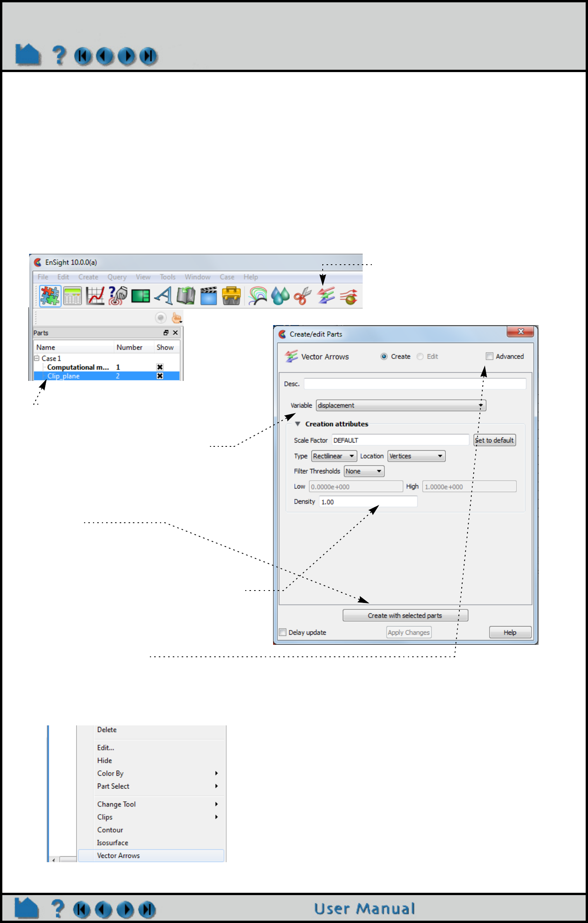Viewport: 588px width, 923px height.
Task: Jump to the first page using header navigation
Action: click(83, 56)
